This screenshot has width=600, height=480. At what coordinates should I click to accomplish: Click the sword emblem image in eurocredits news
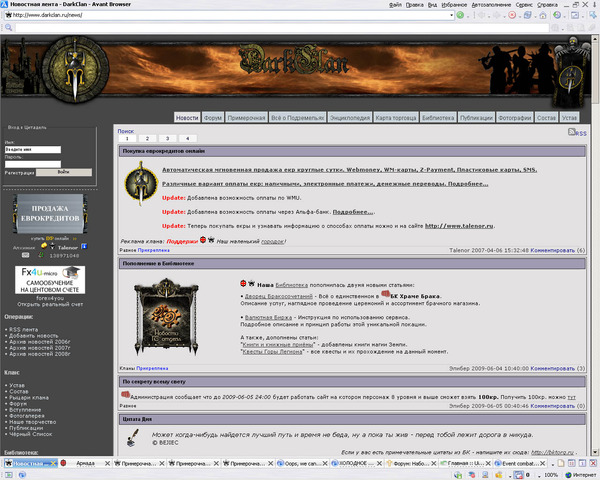(x=141, y=184)
